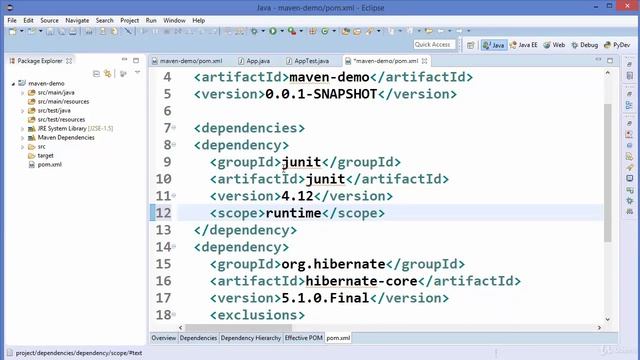Maximize the editor area
640x360 pixels.
coord(610,60)
